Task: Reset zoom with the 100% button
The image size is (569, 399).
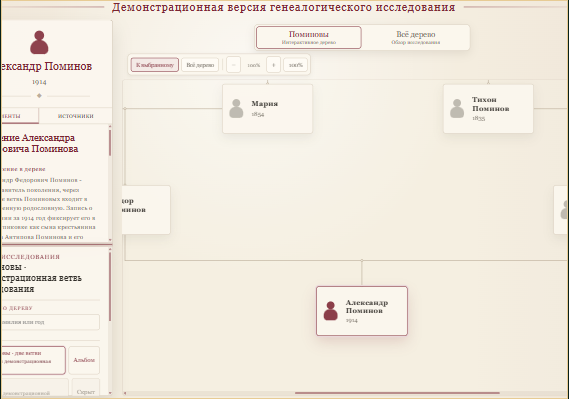Action: (x=295, y=65)
